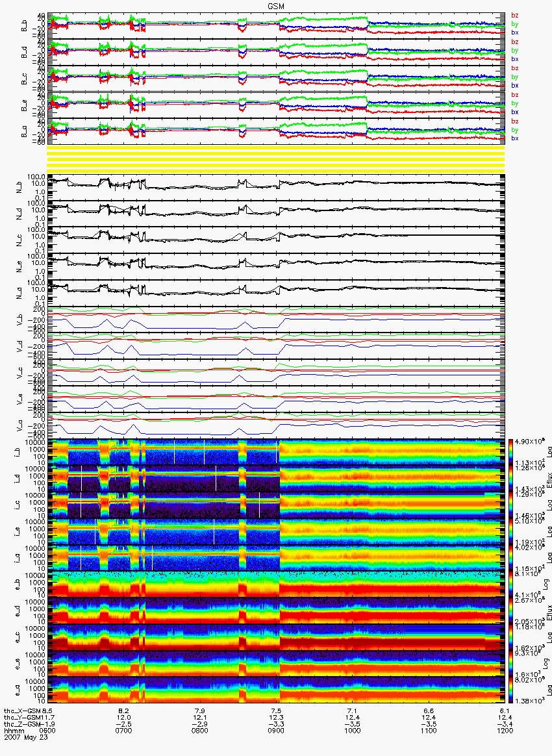This screenshot has height=756, width=552.
Task: Click the green by legend of B_b panel
Action: (515, 23)
